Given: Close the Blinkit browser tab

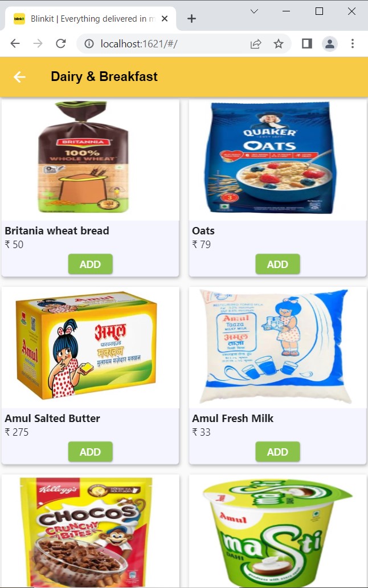Looking at the screenshot, I should pyautogui.click(x=165, y=18).
